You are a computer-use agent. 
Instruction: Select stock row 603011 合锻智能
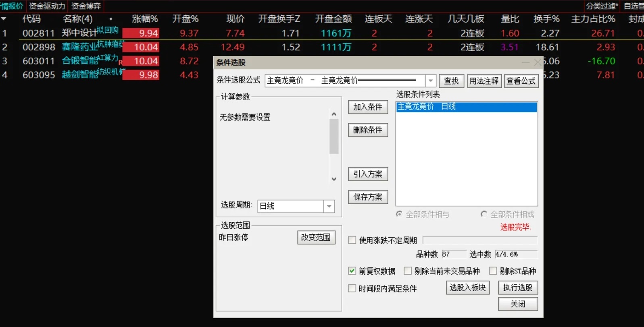click(x=107, y=61)
